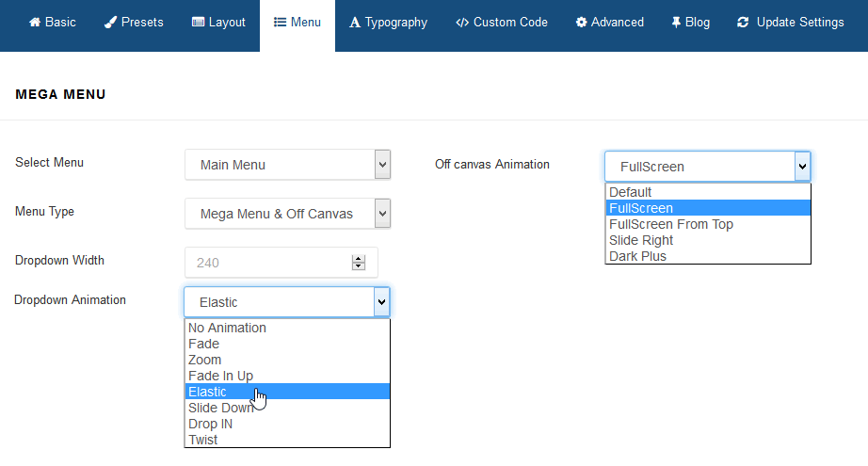The width and height of the screenshot is (868, 466).
Task: Click the paintbrush icon for Presets
Action: (x=110, y=23)
